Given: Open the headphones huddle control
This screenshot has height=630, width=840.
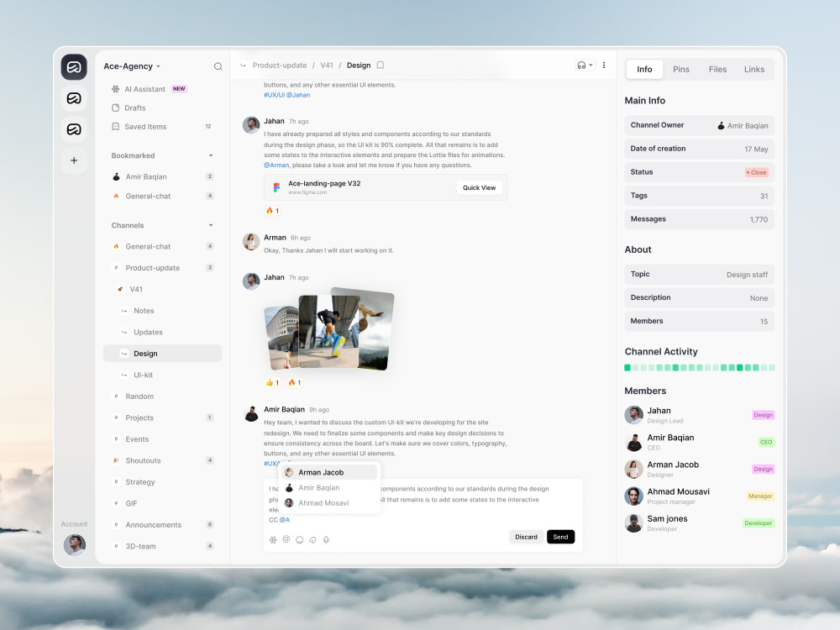Looking at the screenshot, I should point(581,66).
